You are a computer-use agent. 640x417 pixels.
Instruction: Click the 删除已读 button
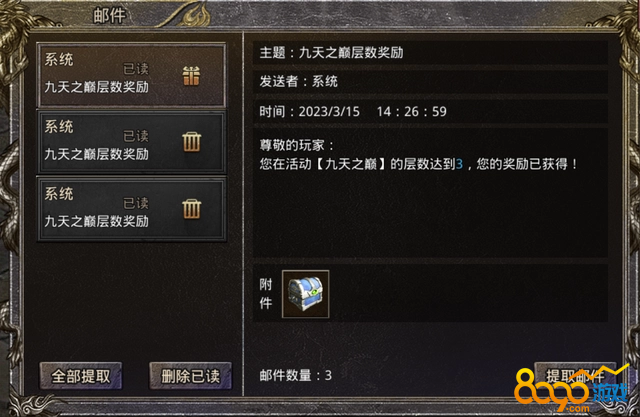coord(190,376)
